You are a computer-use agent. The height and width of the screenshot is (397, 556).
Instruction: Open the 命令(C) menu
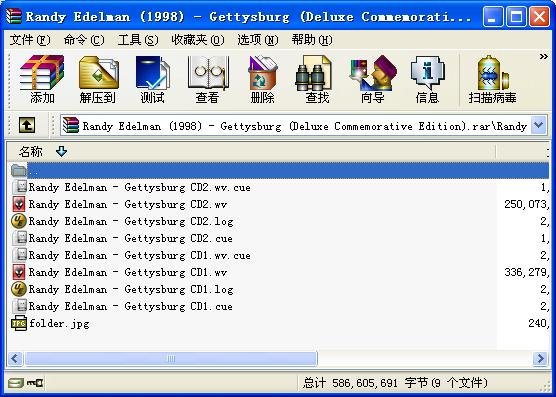pos(84,40)
